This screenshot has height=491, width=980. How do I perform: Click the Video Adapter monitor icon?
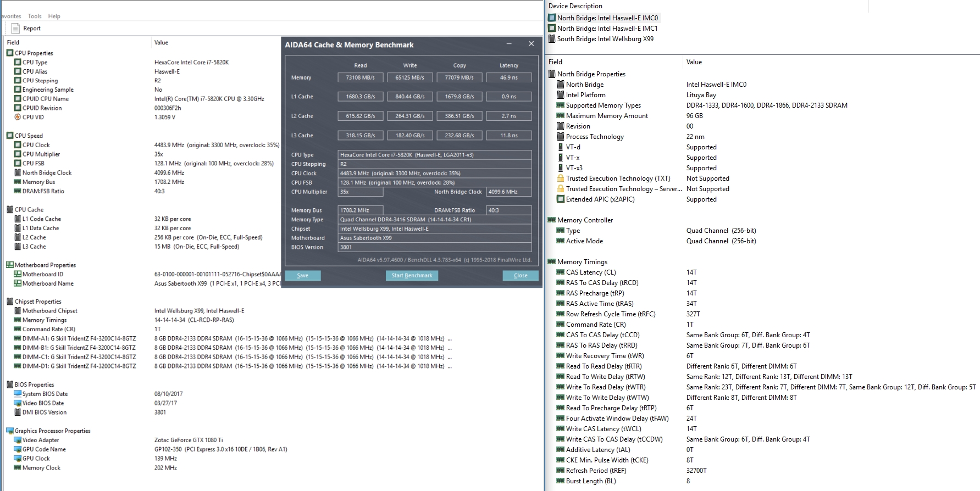(x=18, y=440)
